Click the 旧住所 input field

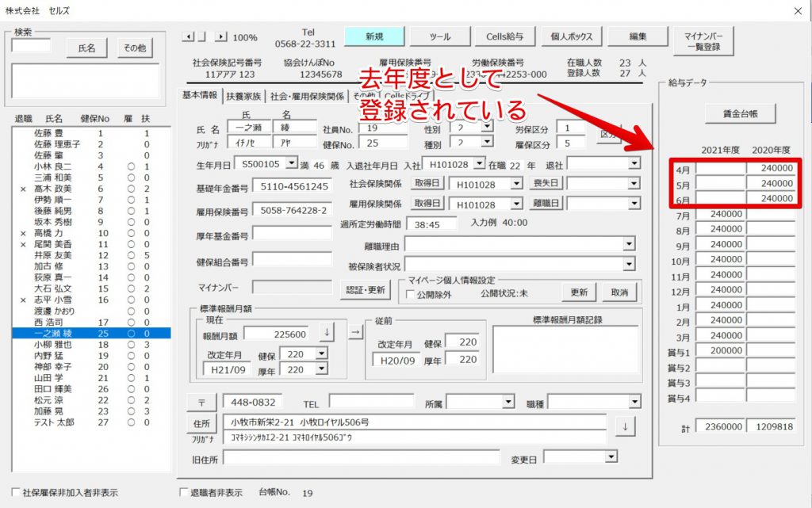pyautogui.click(x=362, y=458)
